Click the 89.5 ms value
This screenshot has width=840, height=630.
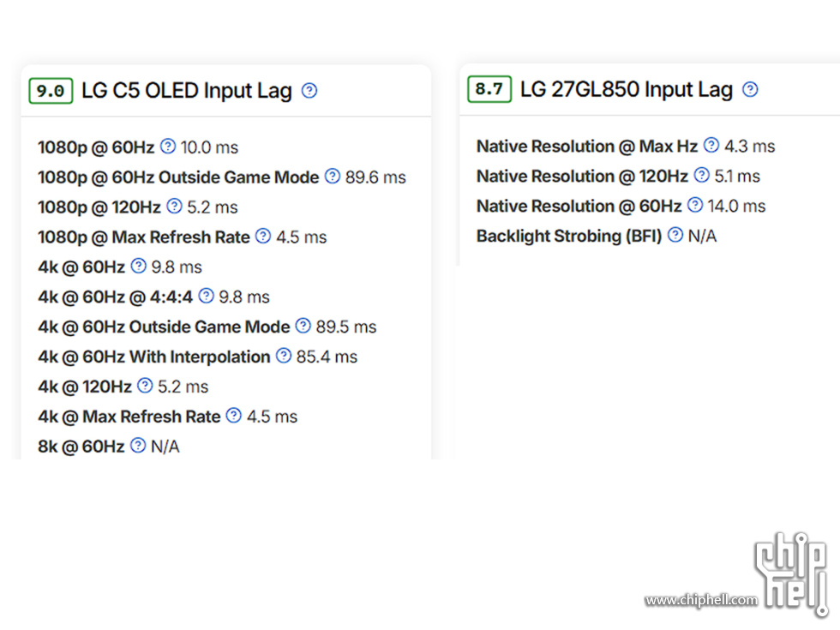346,327
